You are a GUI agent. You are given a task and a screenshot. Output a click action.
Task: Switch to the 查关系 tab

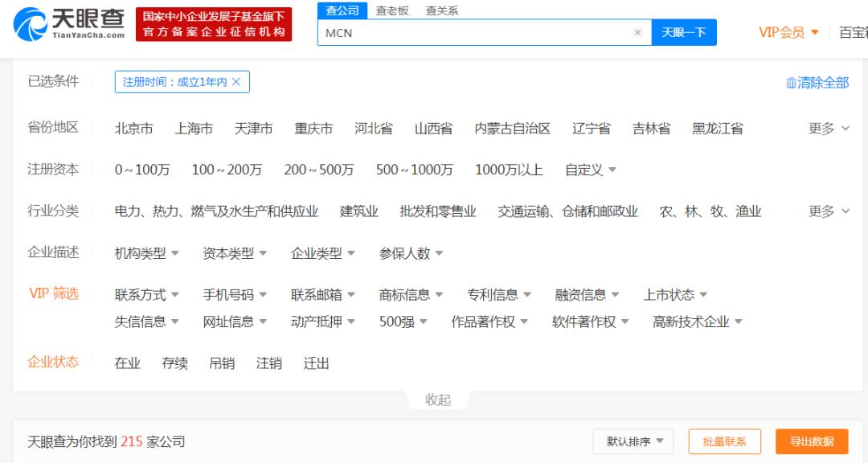click(x=442, y=10)
